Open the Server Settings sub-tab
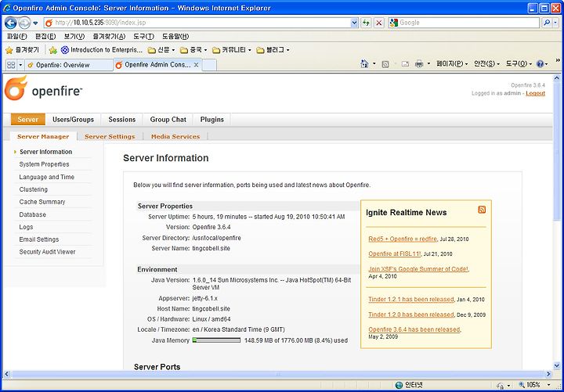The image size is (564, 392). [110, 137]
